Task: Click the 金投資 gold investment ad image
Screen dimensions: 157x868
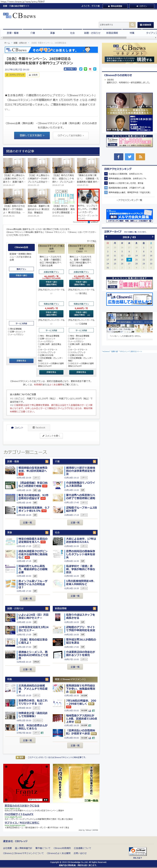Action: point(76,783)
